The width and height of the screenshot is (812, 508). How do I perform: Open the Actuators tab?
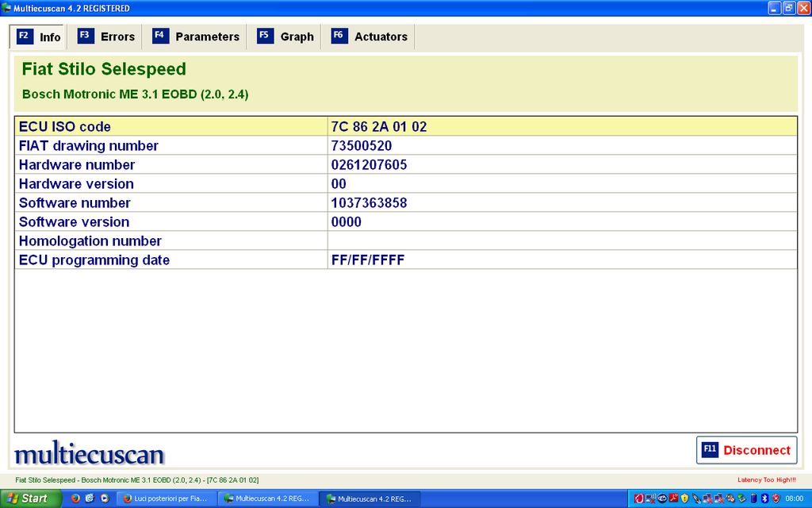[370, 37]
